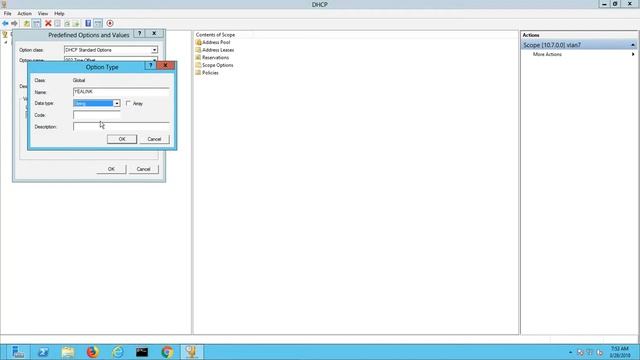Viewport: 640px width, 360px height.
Task: Click the Name field containing YEALINK
Action: (x=121, y=92)
